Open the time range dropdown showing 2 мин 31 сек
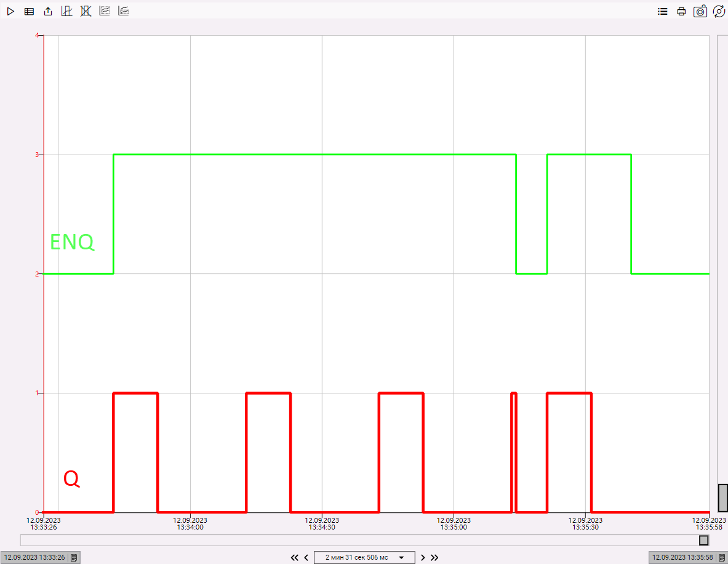 coord(364,557)
